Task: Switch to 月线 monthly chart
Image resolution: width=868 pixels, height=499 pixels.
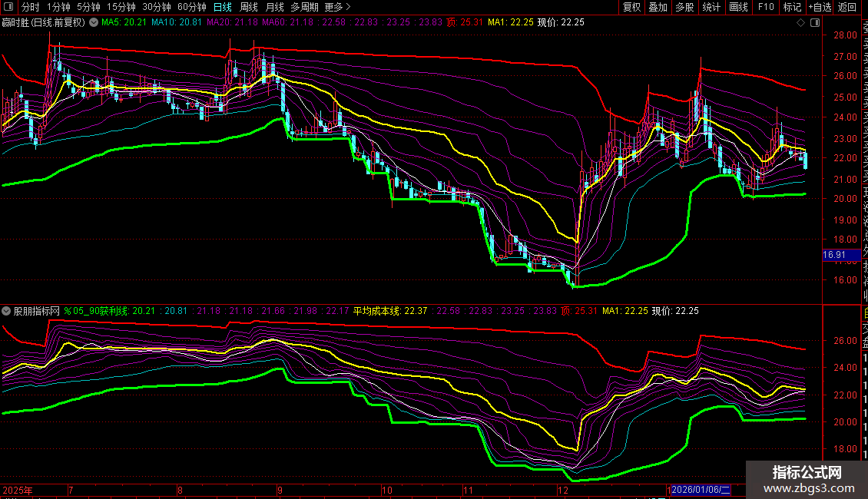Action: [274, 7]
